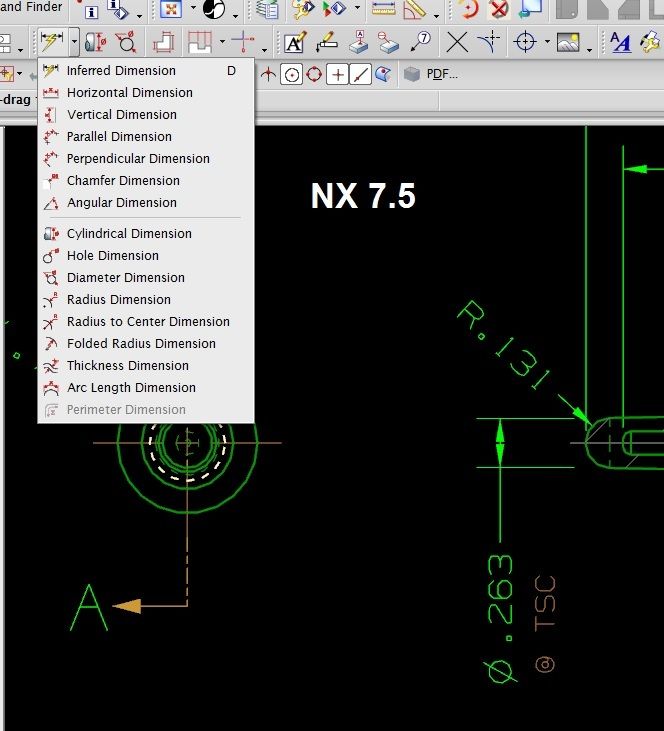Viewport: 664px width, 731px height.
Task: Select Vertical Dimension in the menu
Action: [x=145, y=115]
